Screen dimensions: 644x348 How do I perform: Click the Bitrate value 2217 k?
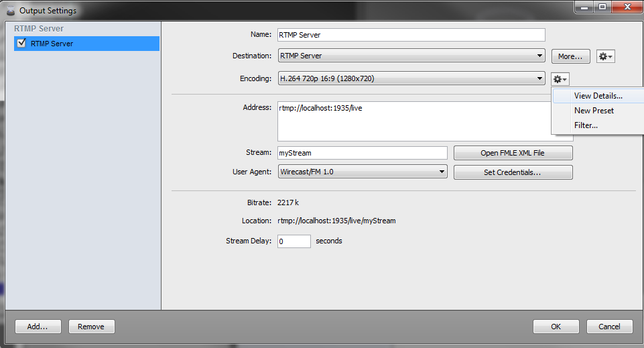click(x=288, y=202)
